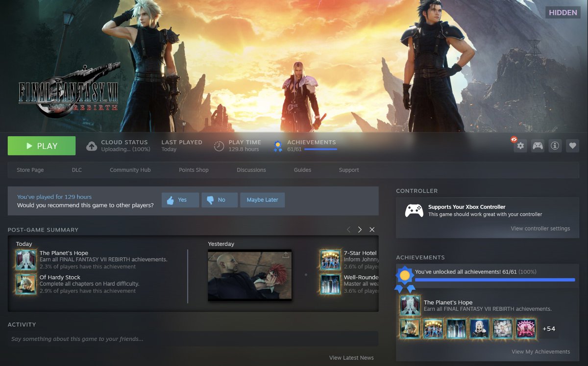Image resolution: width=588 pixels, height=366 pixels.
Task: Click the fifth small achievement icon in row
Action: click(x=502, y=329)
